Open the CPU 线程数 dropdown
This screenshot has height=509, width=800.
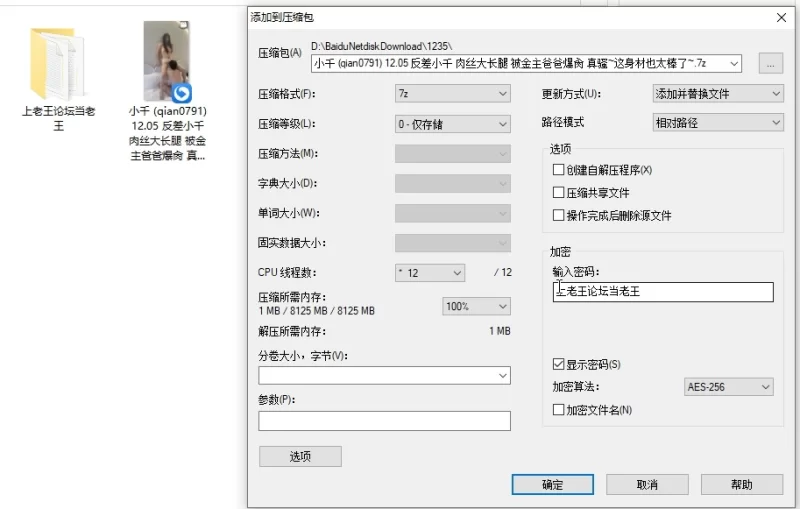[x=430, y=273]
